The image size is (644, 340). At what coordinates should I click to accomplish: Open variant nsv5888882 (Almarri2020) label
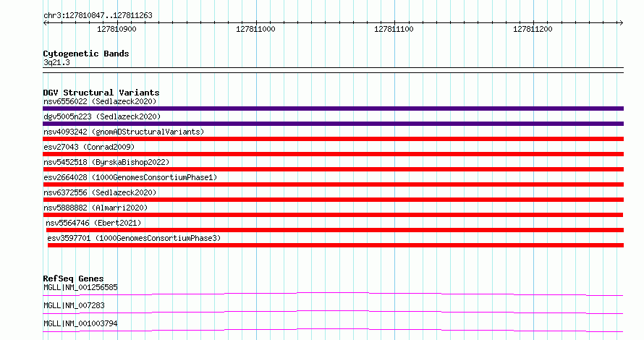click(96, 208)
